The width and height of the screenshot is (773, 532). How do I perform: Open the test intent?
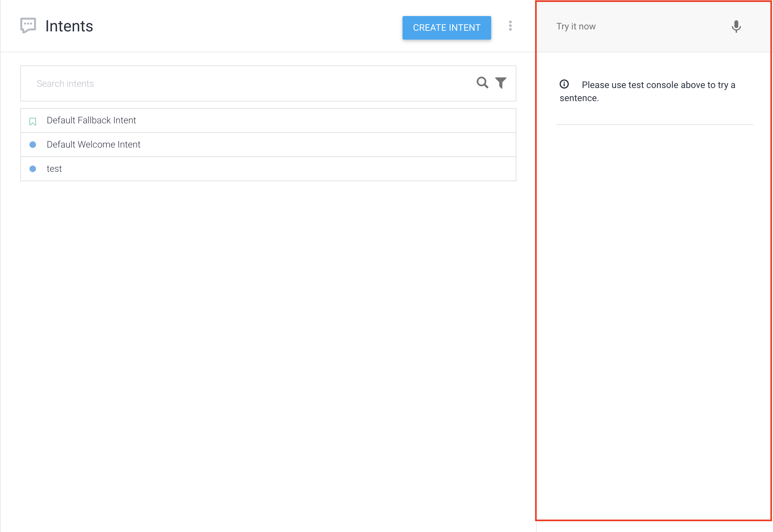54,169
